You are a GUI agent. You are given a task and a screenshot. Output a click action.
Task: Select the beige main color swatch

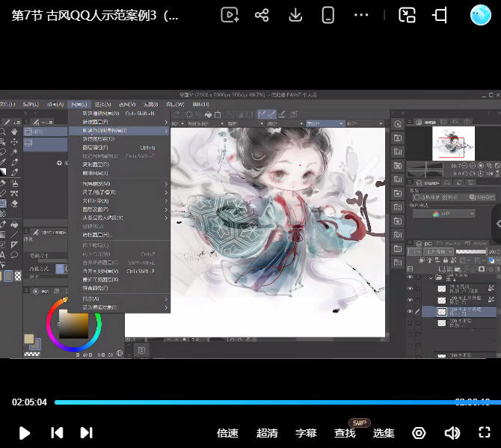(x=28, y=339)
